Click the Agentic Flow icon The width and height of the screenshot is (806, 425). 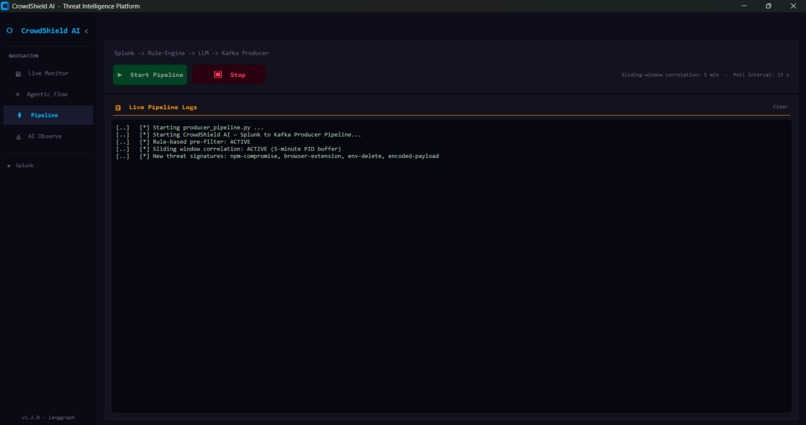point(18,95)
